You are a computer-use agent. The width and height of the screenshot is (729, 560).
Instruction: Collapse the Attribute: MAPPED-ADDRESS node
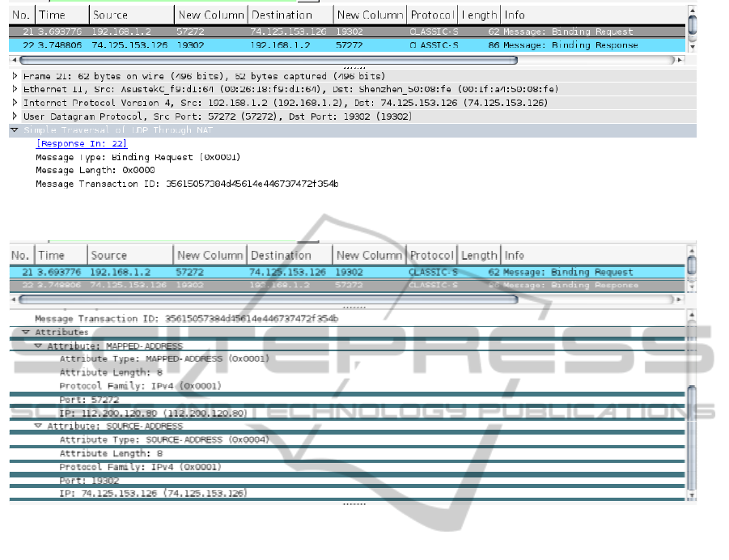point(38,346)
